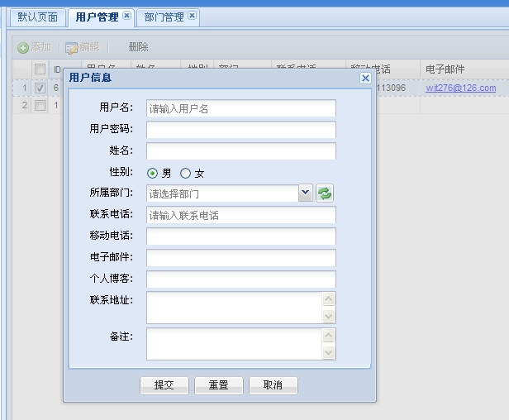Image resolution: width=509 pixels, height=420 pixels.
Task: Click the 联系地址 scrollbar down arrow
Action: click(329, 316)
